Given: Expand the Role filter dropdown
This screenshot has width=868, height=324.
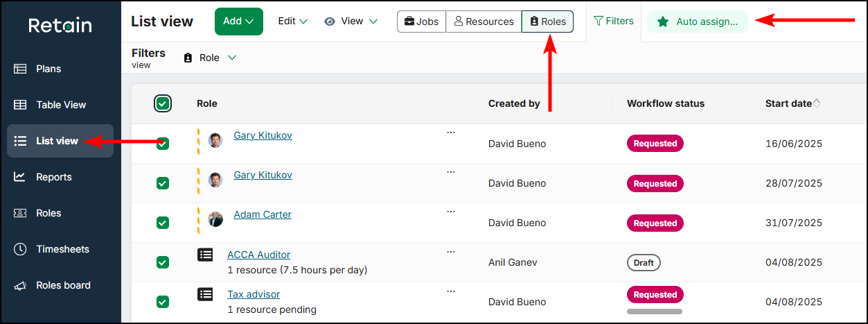Looking at the screenshot, I should click(210, 58).
